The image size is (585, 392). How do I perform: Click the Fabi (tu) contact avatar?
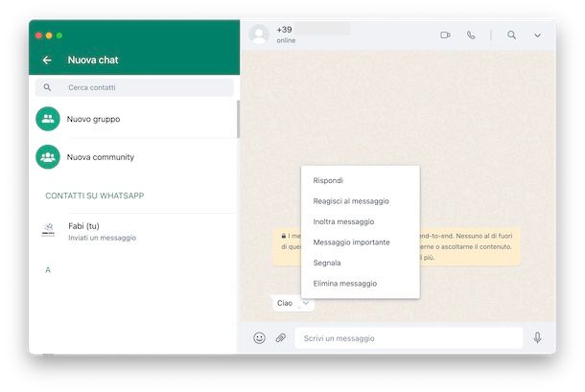(48, 230)
